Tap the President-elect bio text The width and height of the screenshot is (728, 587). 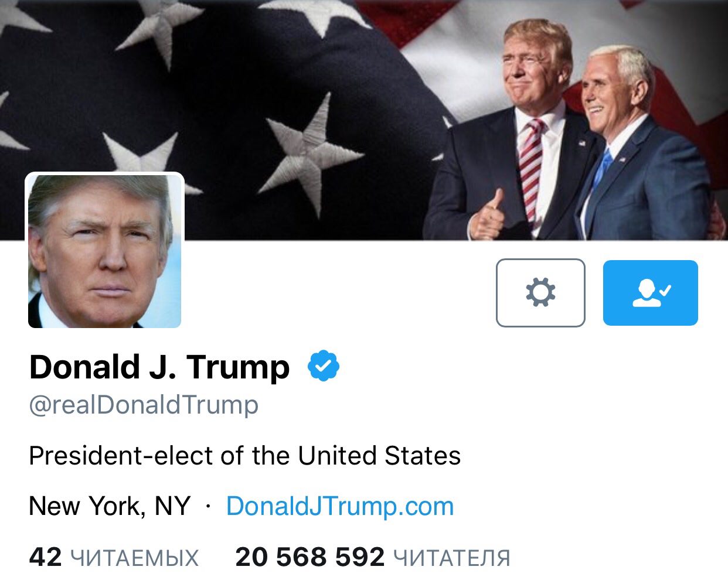point(245,456)
